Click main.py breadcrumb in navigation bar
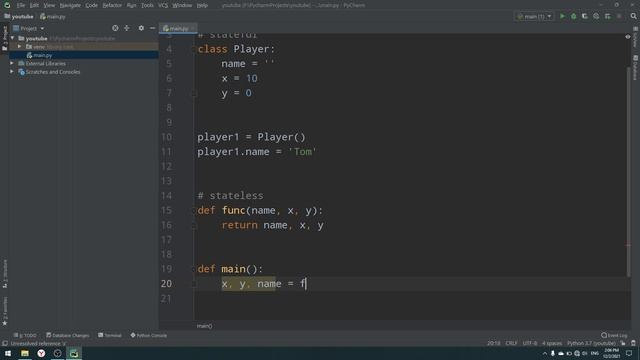This screenshot has height=360, width=640. point(53,17)
